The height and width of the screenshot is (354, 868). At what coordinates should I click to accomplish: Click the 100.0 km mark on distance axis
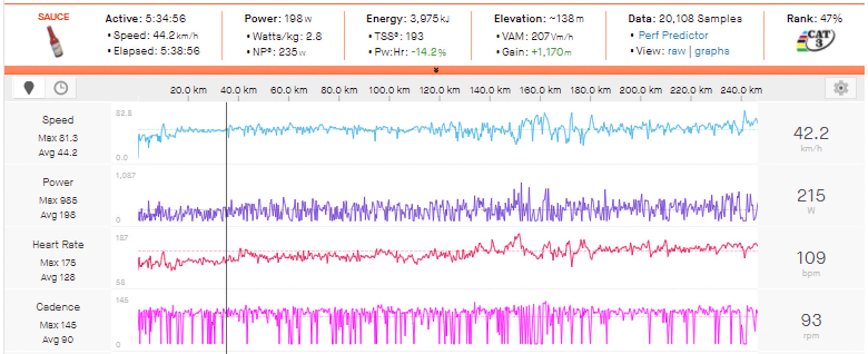(389, 90)
